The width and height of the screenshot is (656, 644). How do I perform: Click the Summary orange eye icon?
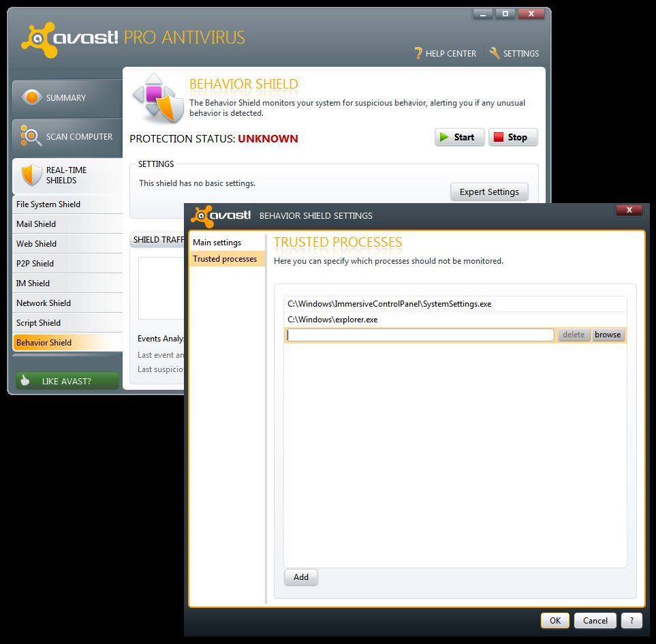pos(32,97)
